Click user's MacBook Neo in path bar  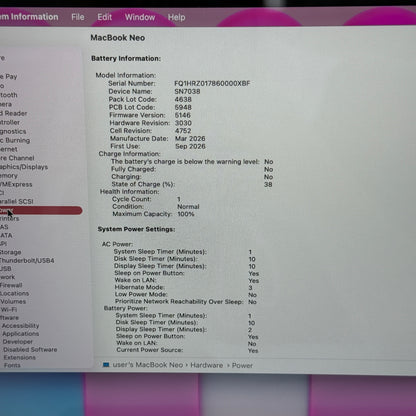[148, 365]
